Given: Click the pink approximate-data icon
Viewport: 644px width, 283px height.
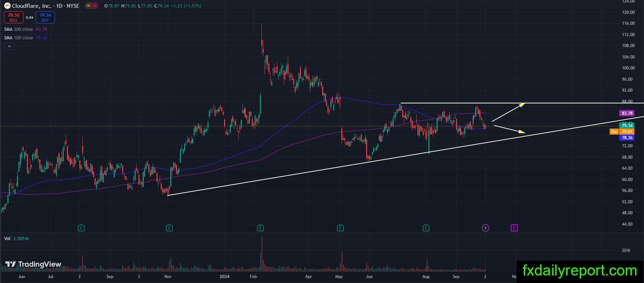Looking at the screenshot, I should pyautogui.click(x=95, y=6).
